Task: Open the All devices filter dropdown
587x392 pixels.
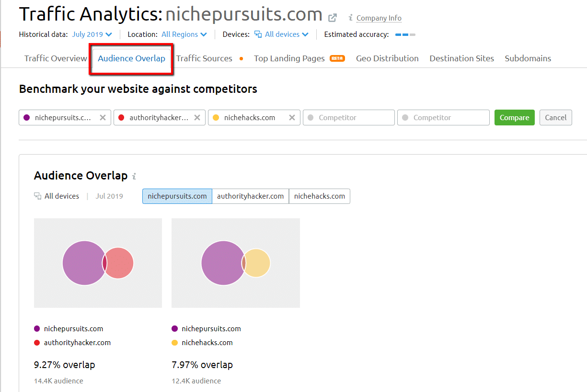Action: coord(287,34)
